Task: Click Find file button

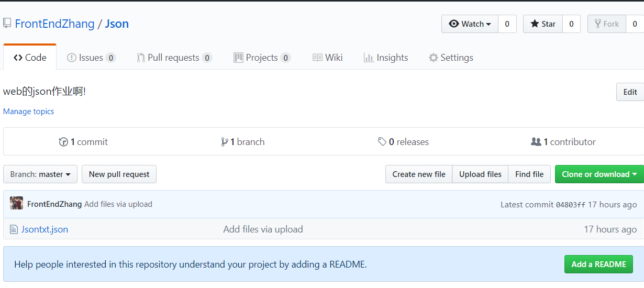Action: coord(529,174)
